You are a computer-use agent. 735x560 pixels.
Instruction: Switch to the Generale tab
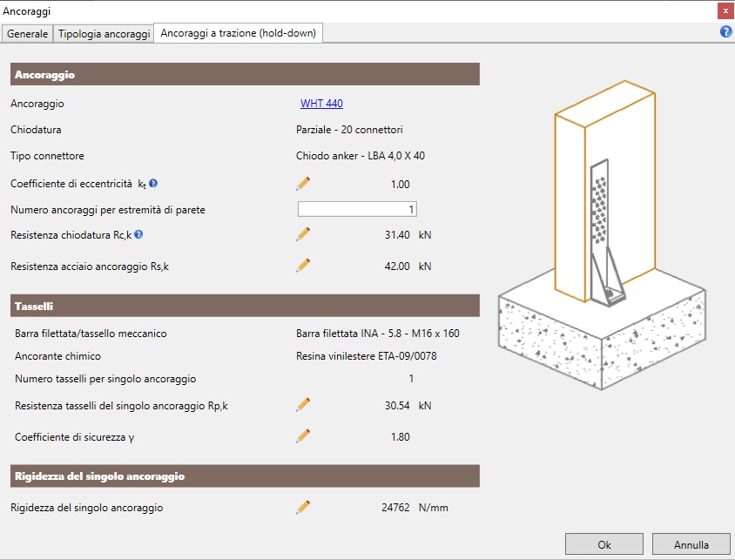(27, 34)
